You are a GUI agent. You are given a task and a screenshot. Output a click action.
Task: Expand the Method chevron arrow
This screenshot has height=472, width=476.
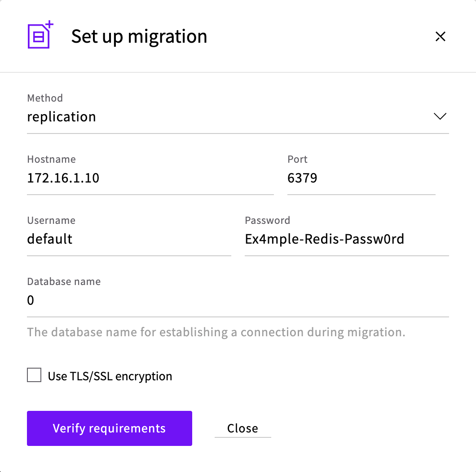coord(440,116)
